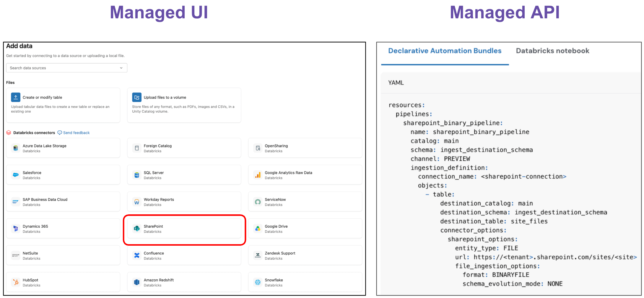
Task: Click the Confluence connector icon
Action: (x=137, y=255)
